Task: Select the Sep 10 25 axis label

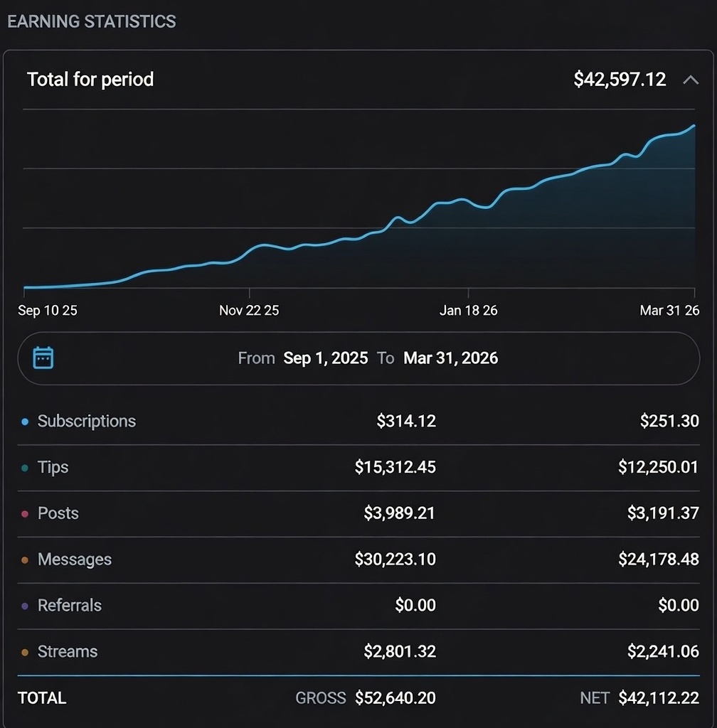Action: click(x=48, y=311)
